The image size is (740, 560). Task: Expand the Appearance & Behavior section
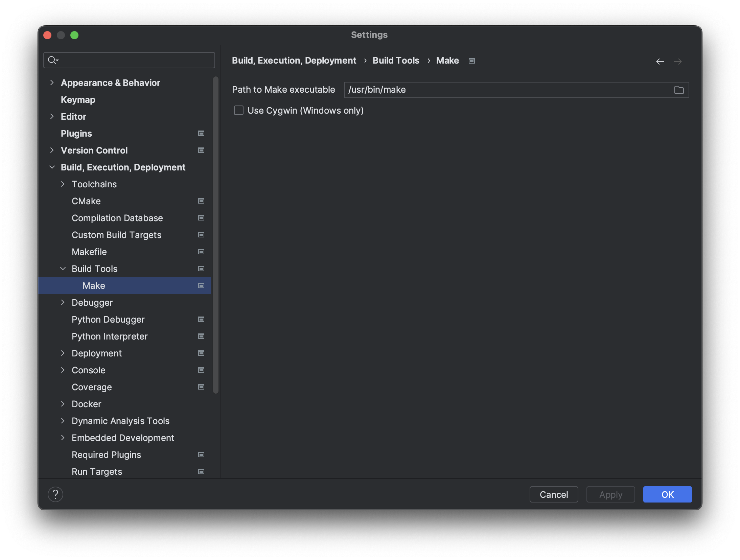52,83
